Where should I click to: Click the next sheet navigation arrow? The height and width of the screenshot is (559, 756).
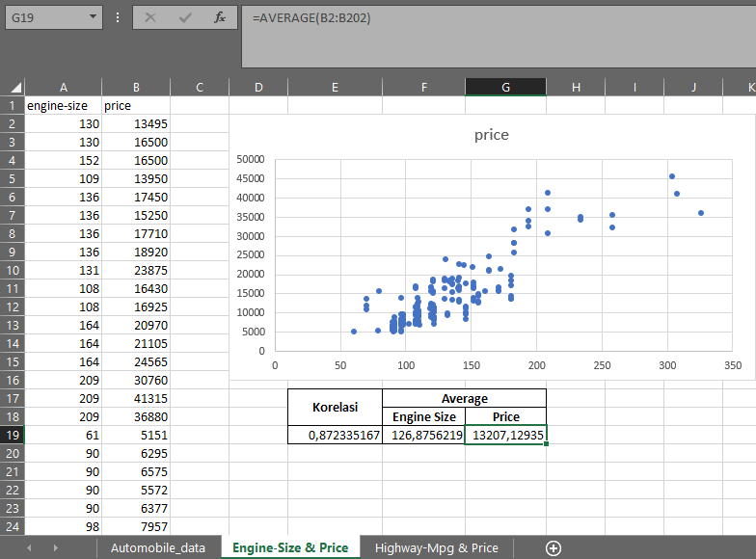(56, 547)
